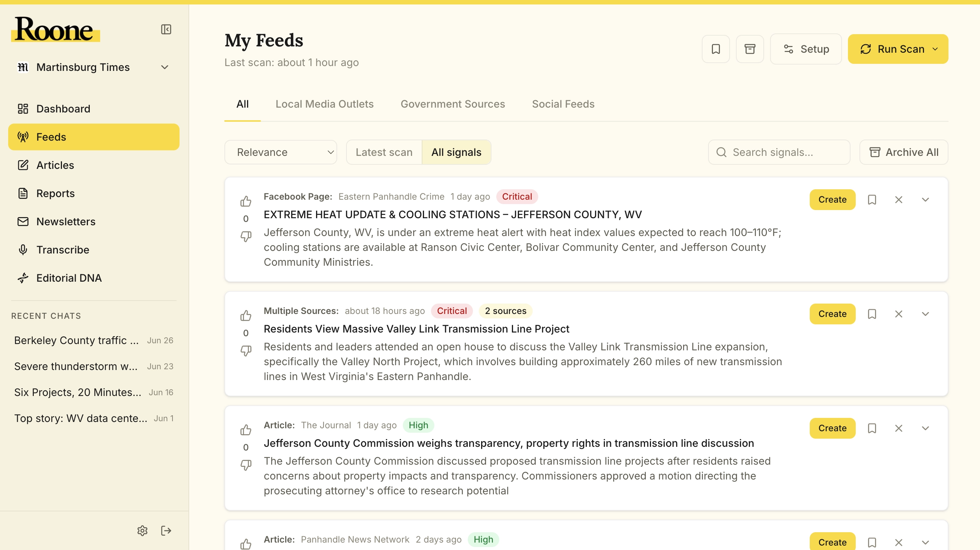The width and height of the screenshot is (980, 550).
Task: Bookmark the Jefferson County Commission signal
Action: click(872, 428)
